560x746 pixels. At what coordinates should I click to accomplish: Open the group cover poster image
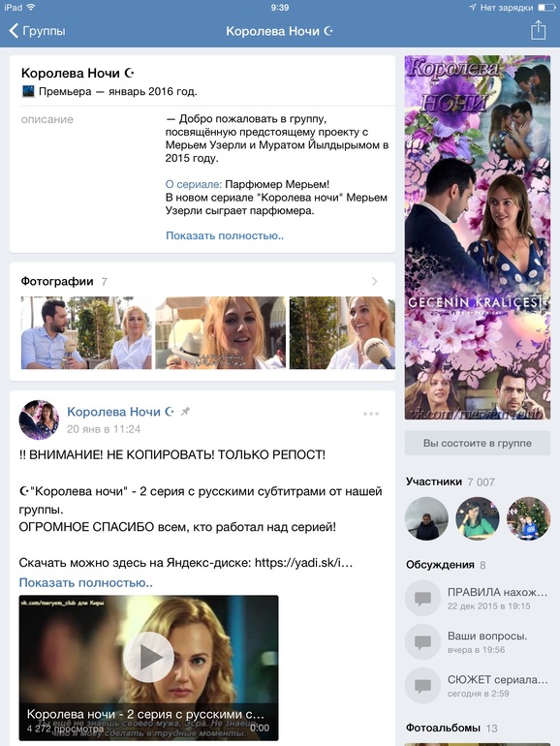(478, 237)
